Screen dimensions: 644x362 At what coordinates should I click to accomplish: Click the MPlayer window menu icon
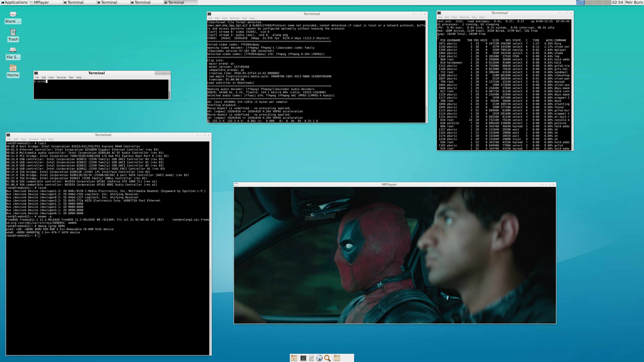click(236, 185)
